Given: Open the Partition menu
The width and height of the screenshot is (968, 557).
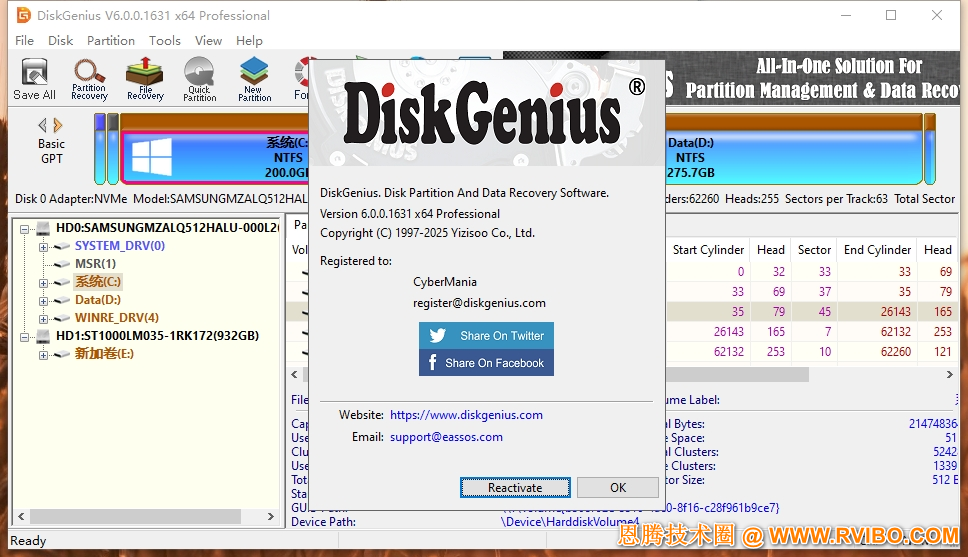Looking at the screenshot, I should [111, 41].
